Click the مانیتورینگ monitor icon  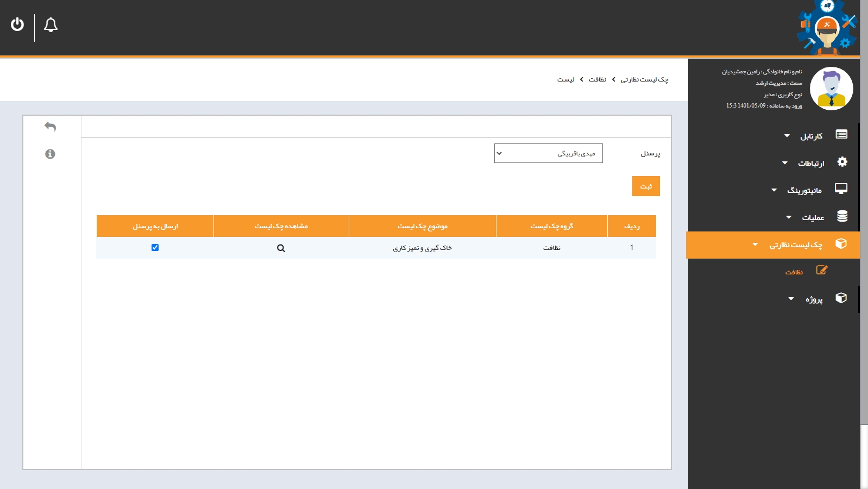point(841,189)
